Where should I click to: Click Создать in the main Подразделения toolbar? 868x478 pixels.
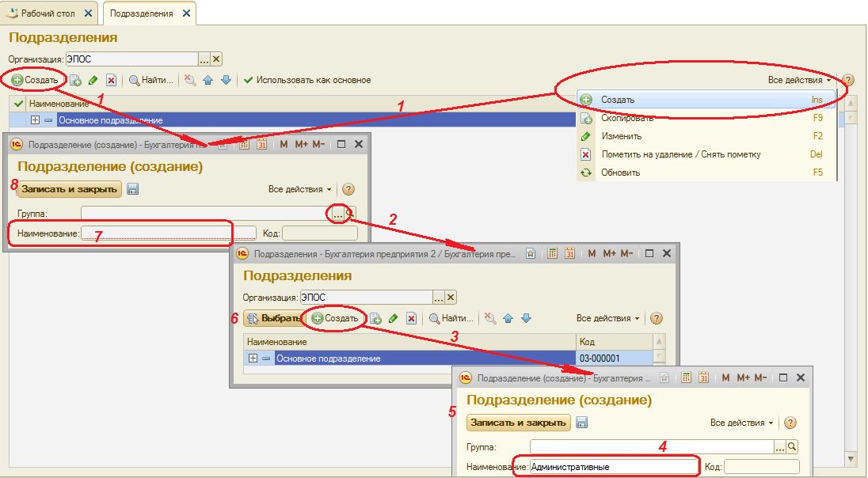[x=36, y=80]
